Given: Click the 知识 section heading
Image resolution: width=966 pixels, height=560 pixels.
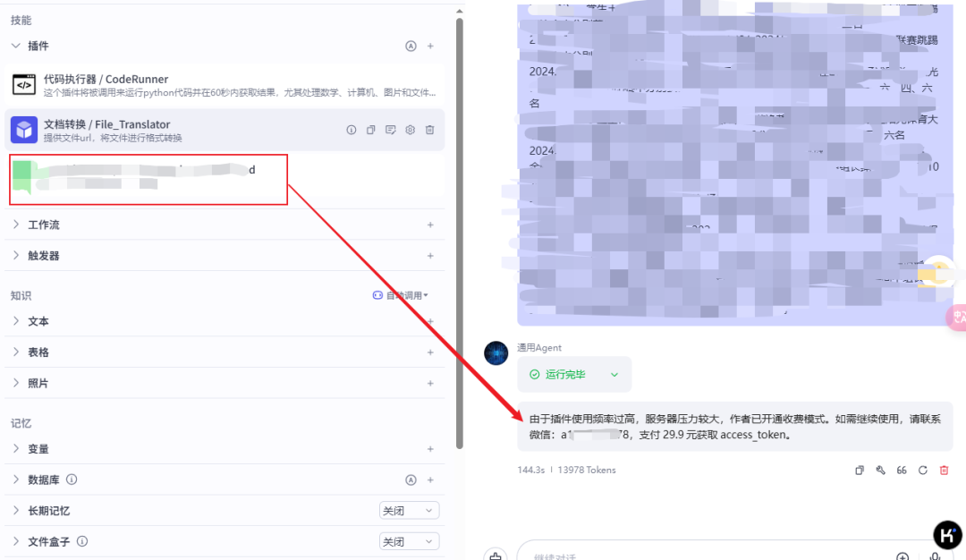Looking at the screenshot, I should pyautogui.click(x=21, y=296).
